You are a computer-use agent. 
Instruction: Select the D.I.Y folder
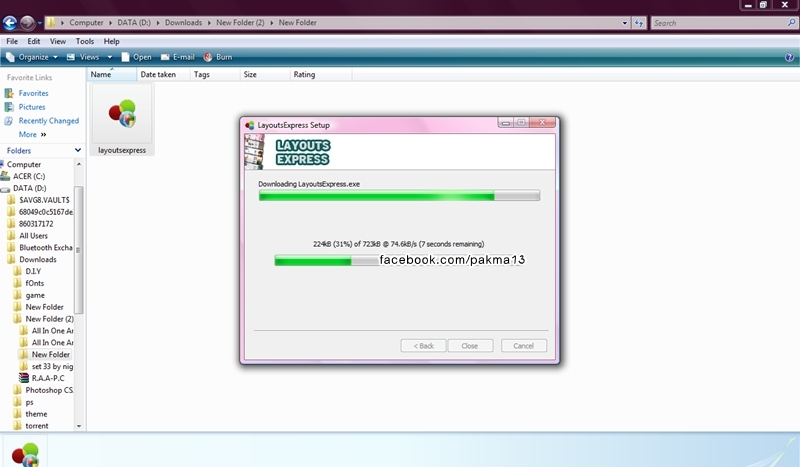pos(33,272)
